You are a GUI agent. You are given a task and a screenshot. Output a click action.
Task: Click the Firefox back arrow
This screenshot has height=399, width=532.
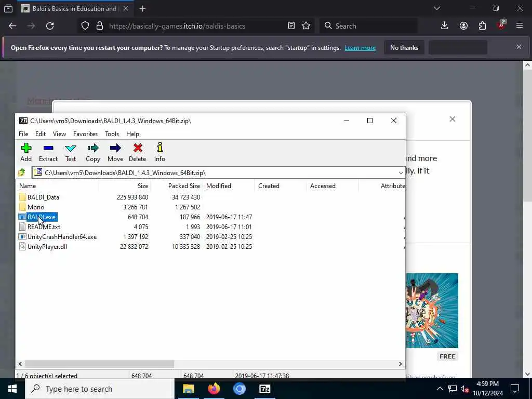(x=12, y=26)
